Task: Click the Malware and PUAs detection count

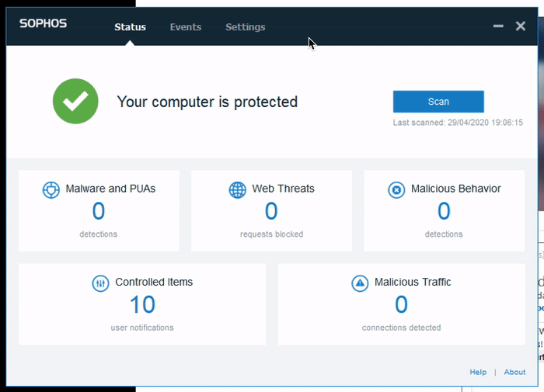Action: click(99, 211)
